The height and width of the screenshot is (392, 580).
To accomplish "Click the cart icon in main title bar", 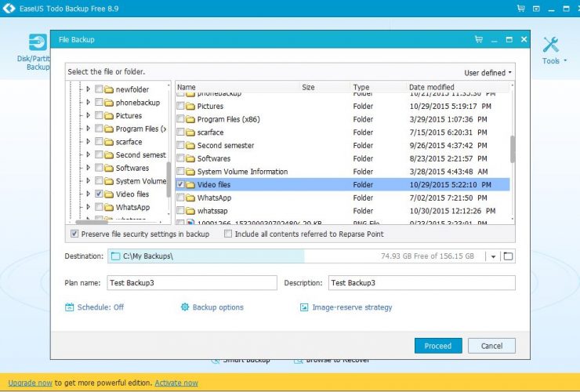I will point(520,8).
